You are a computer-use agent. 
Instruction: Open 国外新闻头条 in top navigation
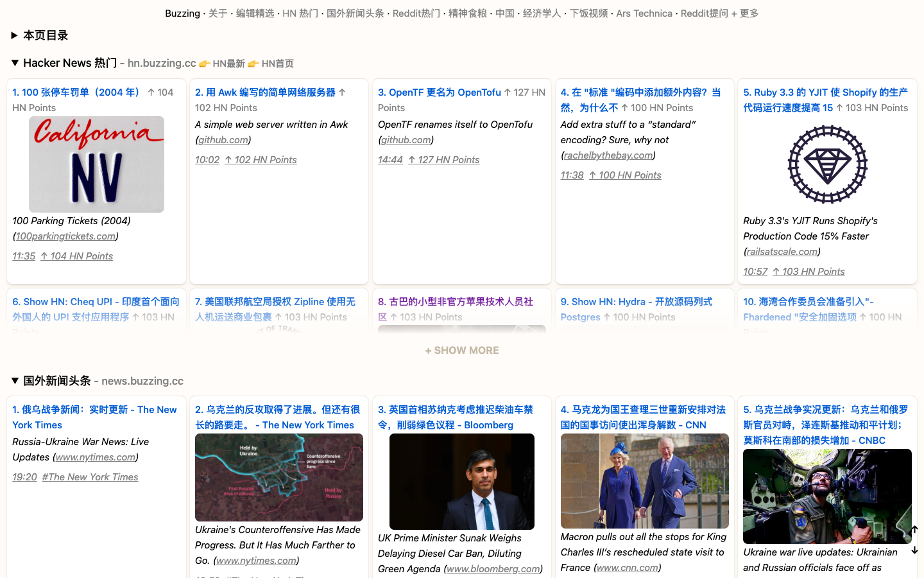pos(355,13)
